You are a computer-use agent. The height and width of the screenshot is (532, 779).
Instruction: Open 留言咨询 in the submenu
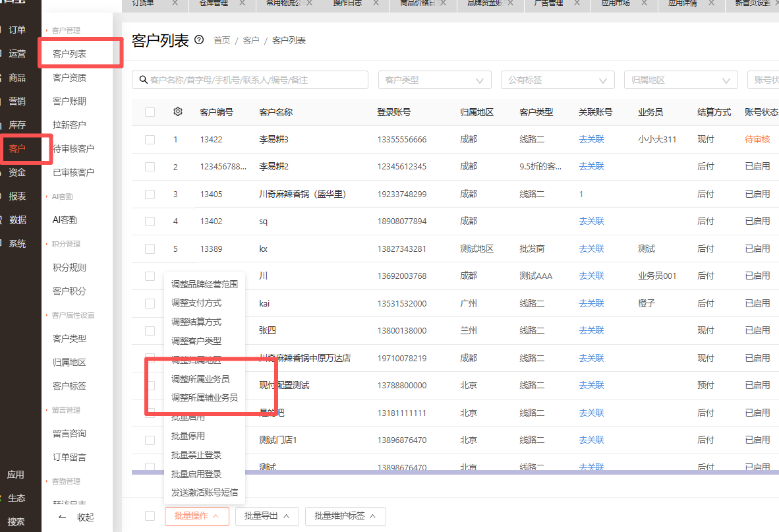70,434
